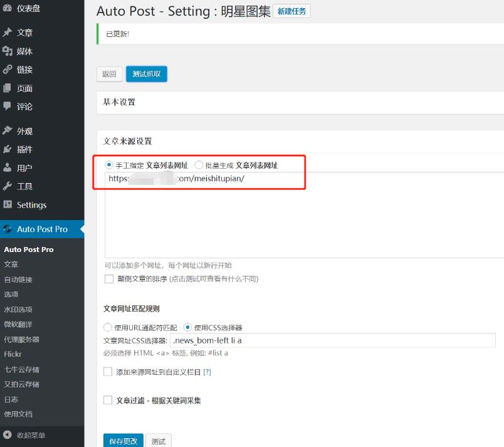Viewport: 504px width, 447px height.
Task: Collapse the 文章来源设置 panel header
Action: pos(127,142)
